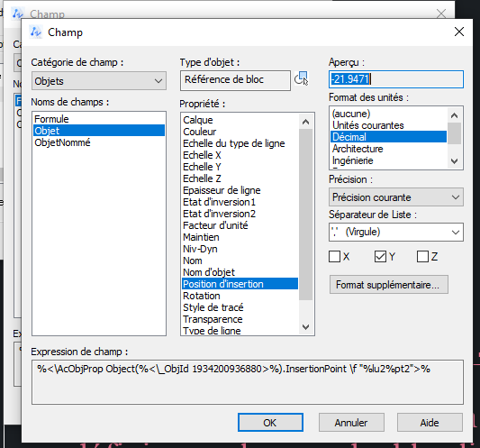Image resolution: width=480 pixels, height=448 pixels.
Task: Choose Ingénierie unit format
Action: [388, 160]
